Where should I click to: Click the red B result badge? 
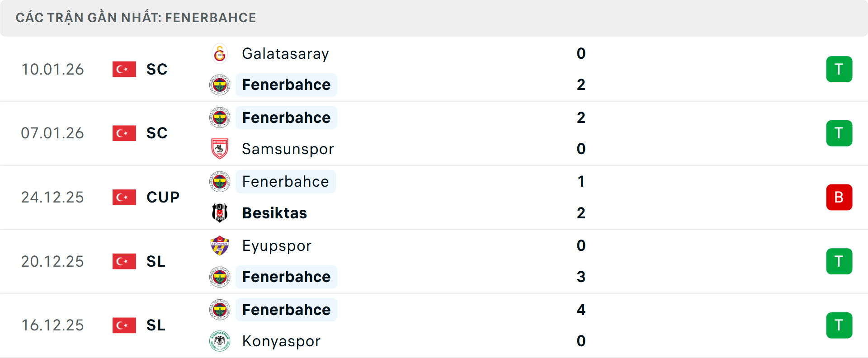coord(839,197)
